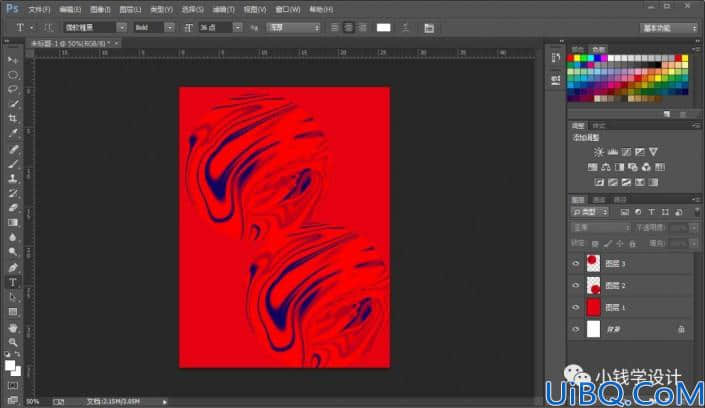The height and width of the screenshot is (408, 705).
Task: Pick the red swatch in Swatches panel
Action: click(571, 58)
